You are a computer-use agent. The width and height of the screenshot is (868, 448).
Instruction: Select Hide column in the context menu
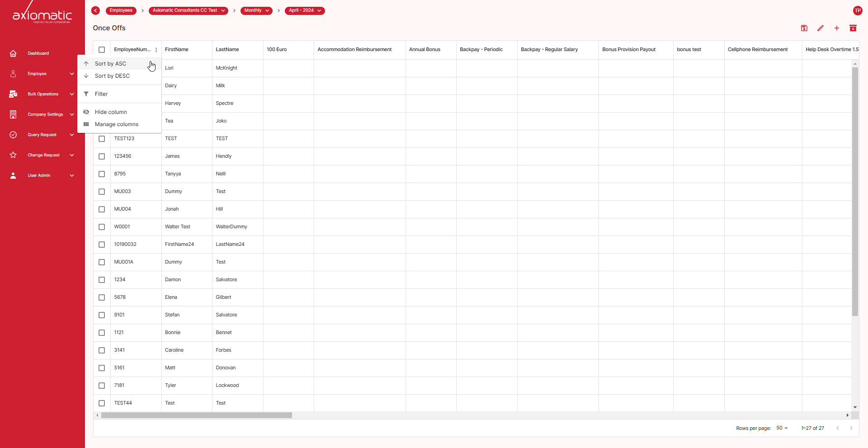[x=110, y=112]
